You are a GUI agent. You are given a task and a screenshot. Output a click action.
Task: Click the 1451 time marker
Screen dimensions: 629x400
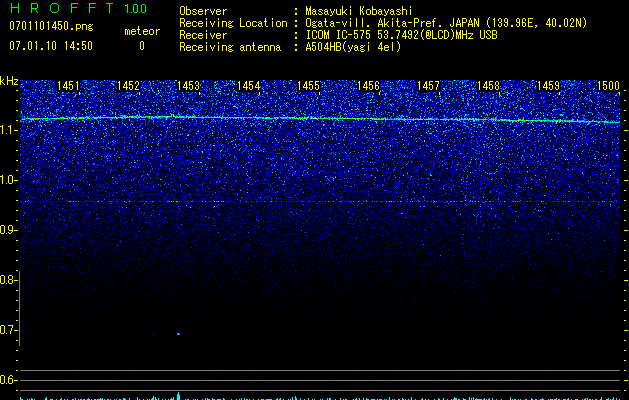click(68, 86)
